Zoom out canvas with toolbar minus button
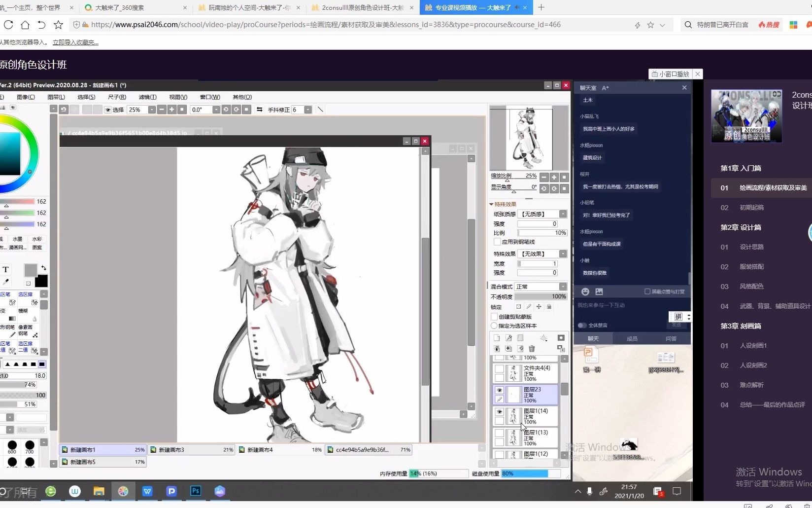812x508 pixels. point(162,109)
